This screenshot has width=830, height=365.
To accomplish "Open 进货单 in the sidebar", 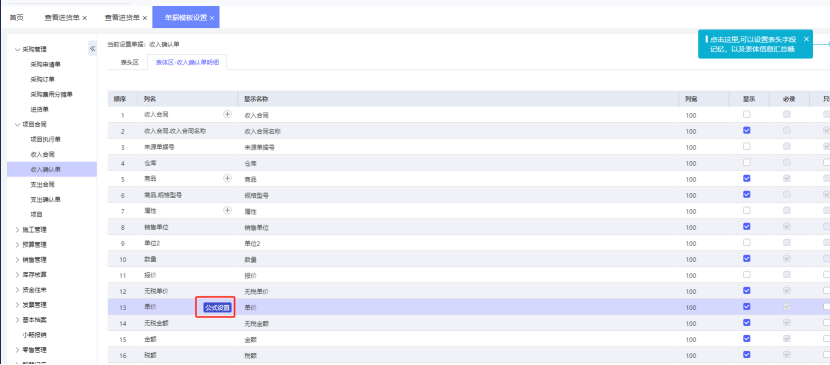I will pos(39,110).
